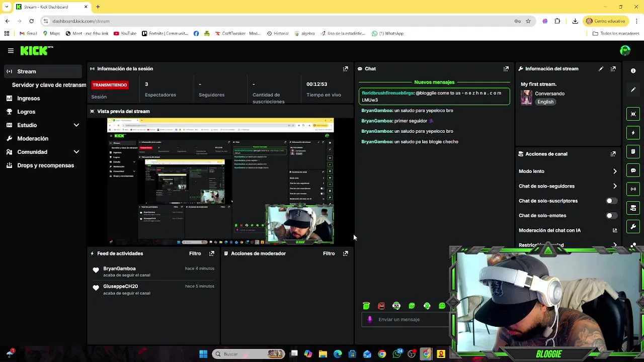The width and height of the screenshot is (644, 362).
Task: Open Filtro in Feed de actividades
Action: tap(195, 253)
